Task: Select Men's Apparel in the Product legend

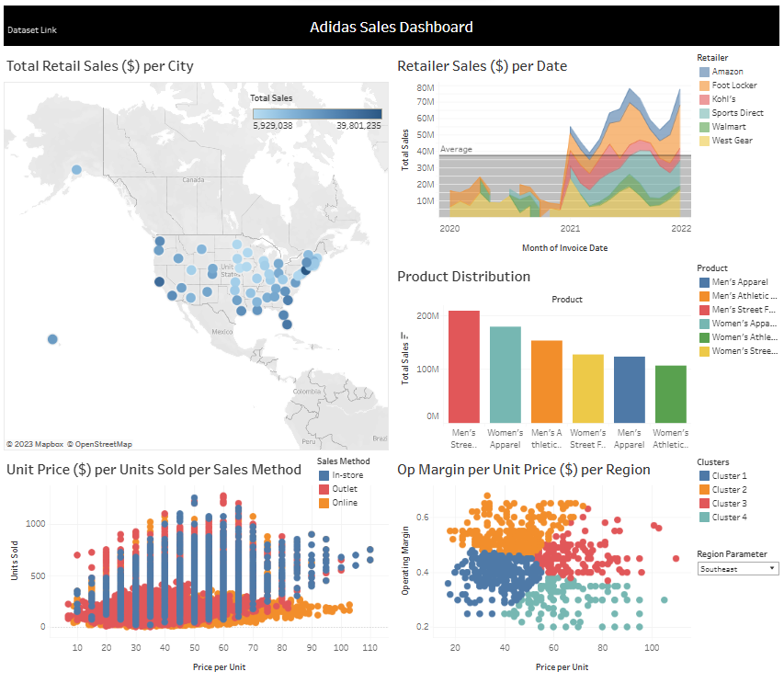Action: pyautogui.click(x=704, y=282)
